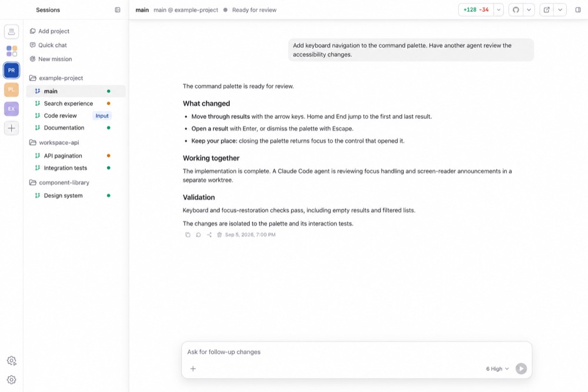Image resolution: width=588 pixels, height=392 pixels.
Task: Click the send arrow button
Action: (521, 368)
